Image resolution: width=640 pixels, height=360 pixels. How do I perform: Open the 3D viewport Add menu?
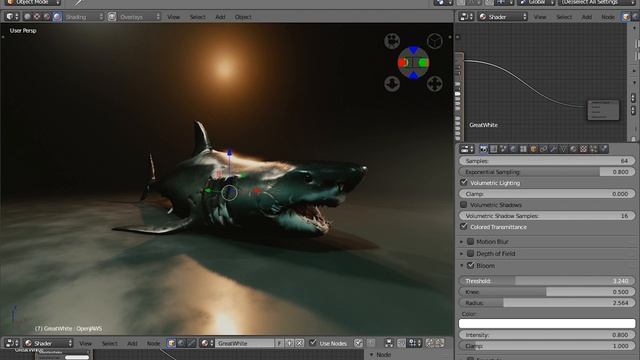point(220,17)
